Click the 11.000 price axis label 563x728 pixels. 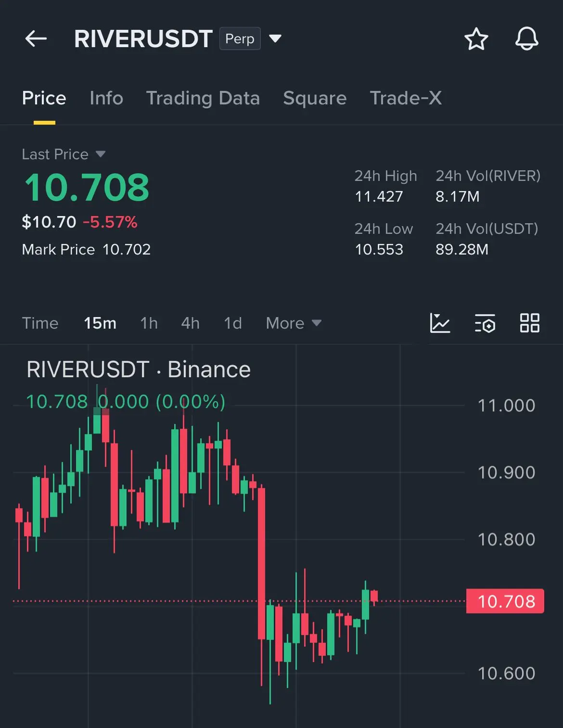pos(506,405)
